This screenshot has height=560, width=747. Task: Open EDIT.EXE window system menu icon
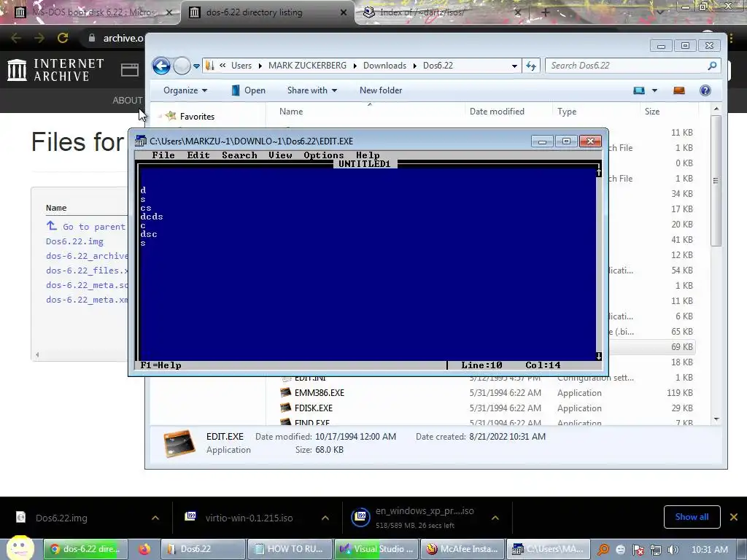140,141
